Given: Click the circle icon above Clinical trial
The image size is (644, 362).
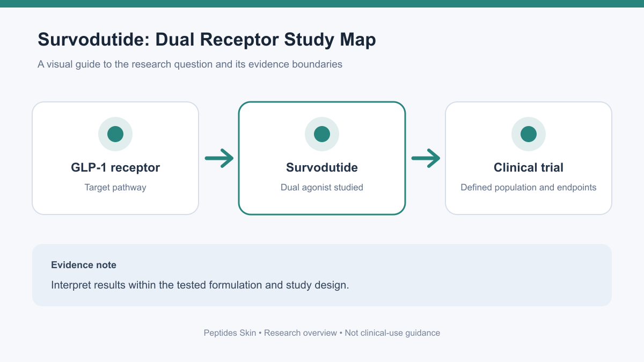Looking at the screenshot, I should coord(529,134).
